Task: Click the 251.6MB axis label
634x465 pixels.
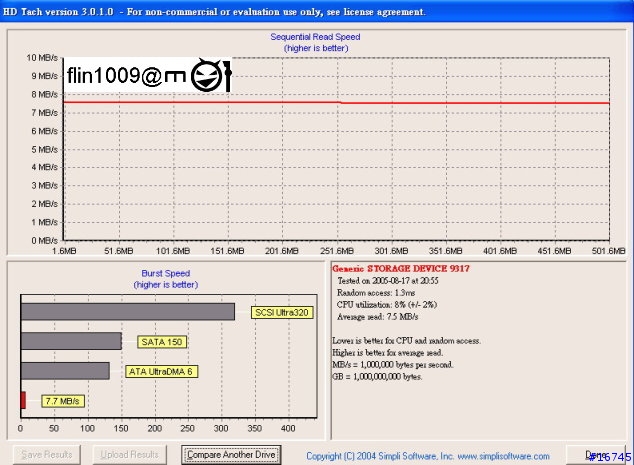Action: [x=337, y=251]
